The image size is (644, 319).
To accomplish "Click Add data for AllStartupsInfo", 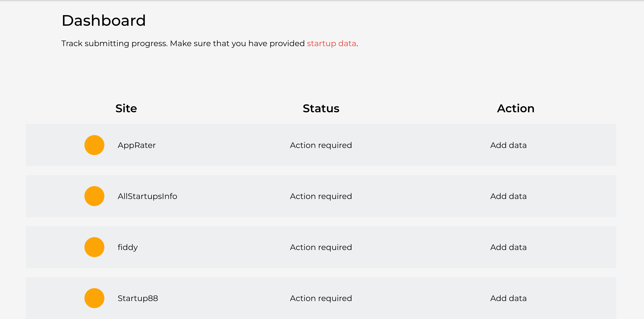I will [x=508, y=196].
